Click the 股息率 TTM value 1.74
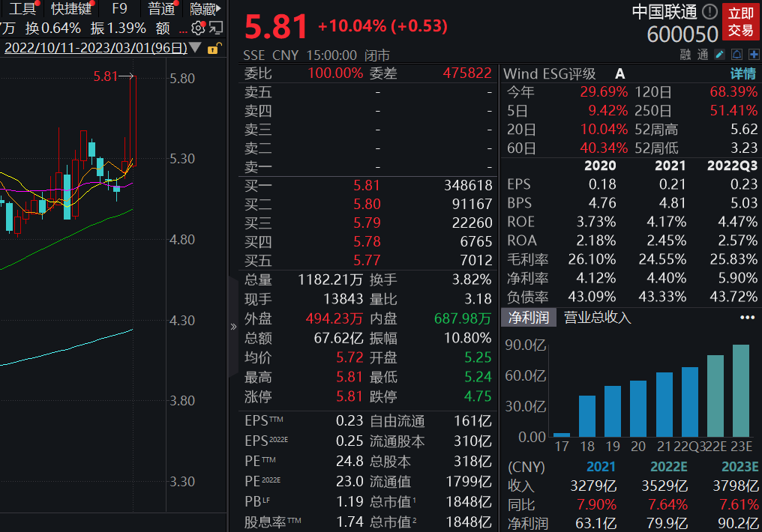 [349, 522]
